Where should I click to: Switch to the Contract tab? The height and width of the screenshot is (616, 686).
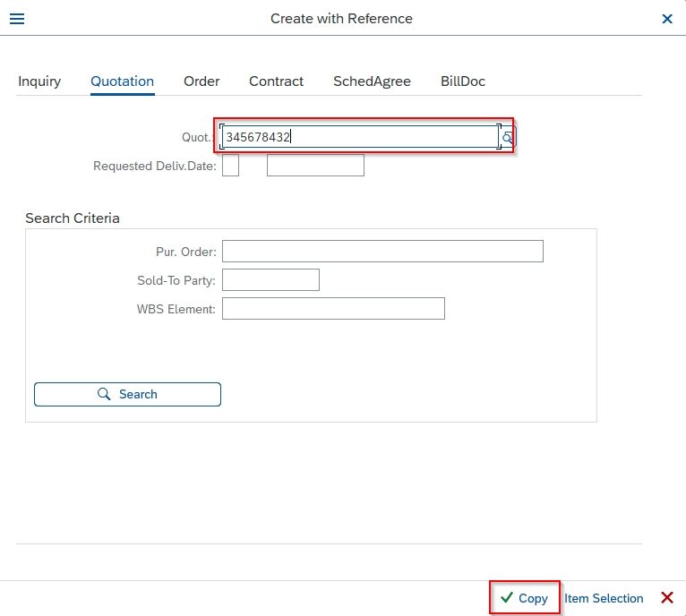pos(276,81)
